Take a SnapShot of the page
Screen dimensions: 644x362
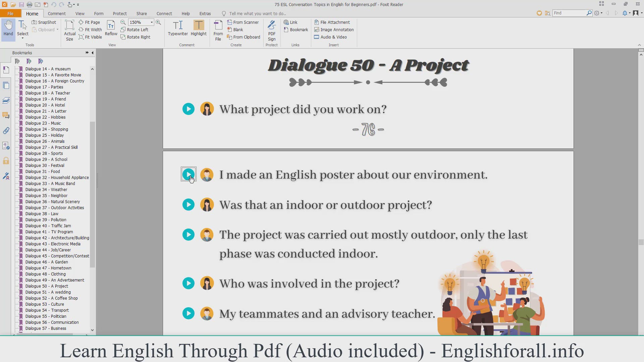point(44,22)
